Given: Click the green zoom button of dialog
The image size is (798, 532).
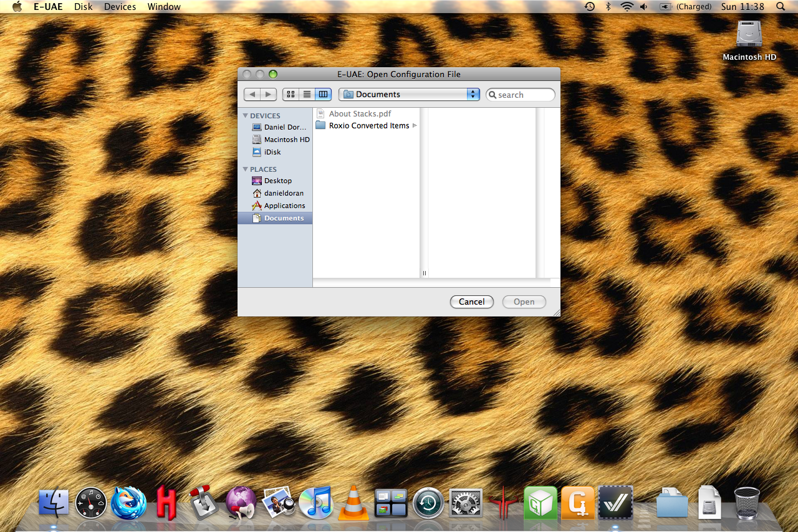Looking at the screenshot, I should [x=273, y=74].
